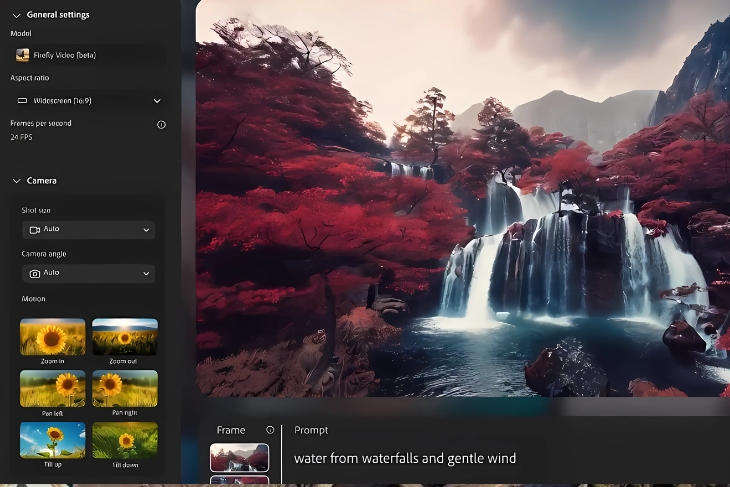Open the Camera angle dropdown
This screenshot has width=730, height=487.
point(146,273)
